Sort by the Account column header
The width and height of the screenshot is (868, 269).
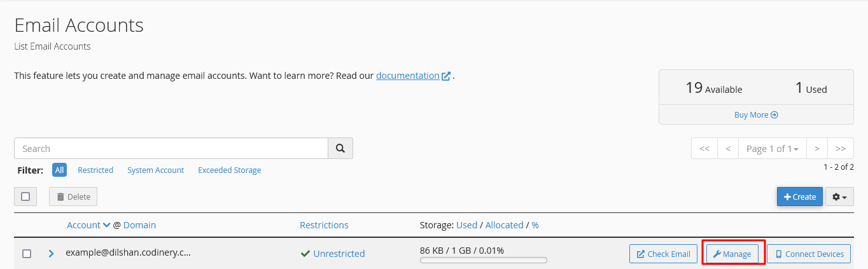pyautogui.click(x=83, y=225)
